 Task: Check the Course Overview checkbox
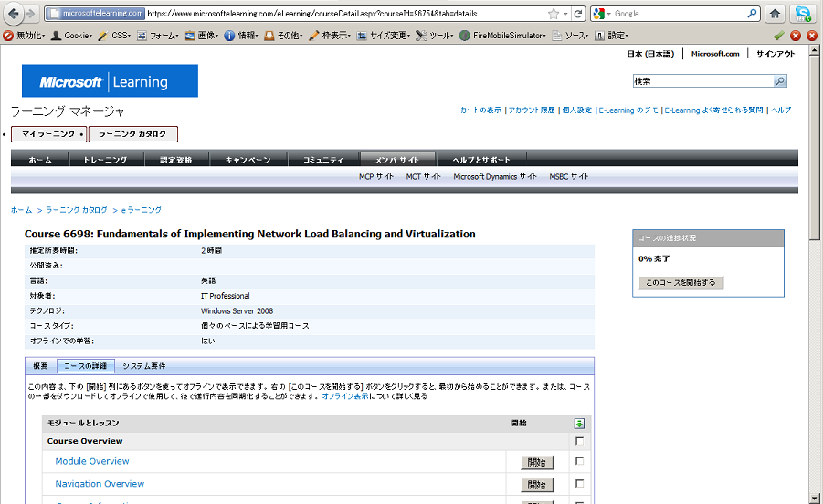[579, 441]
